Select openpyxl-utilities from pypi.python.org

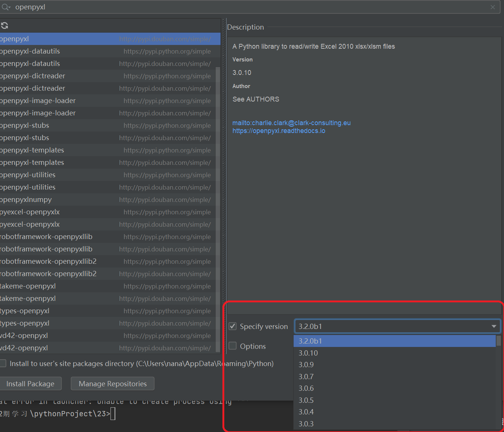108,175
